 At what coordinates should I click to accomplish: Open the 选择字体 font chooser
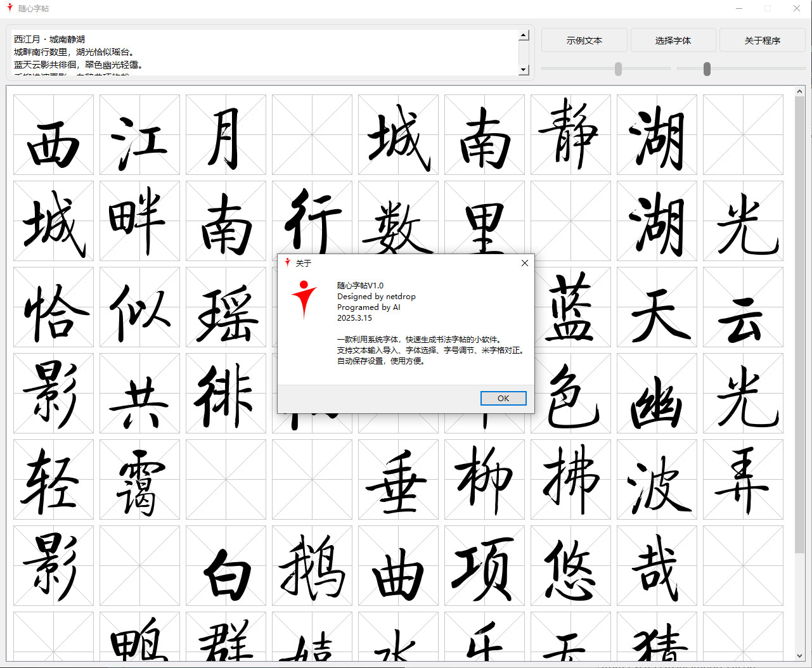673,41
